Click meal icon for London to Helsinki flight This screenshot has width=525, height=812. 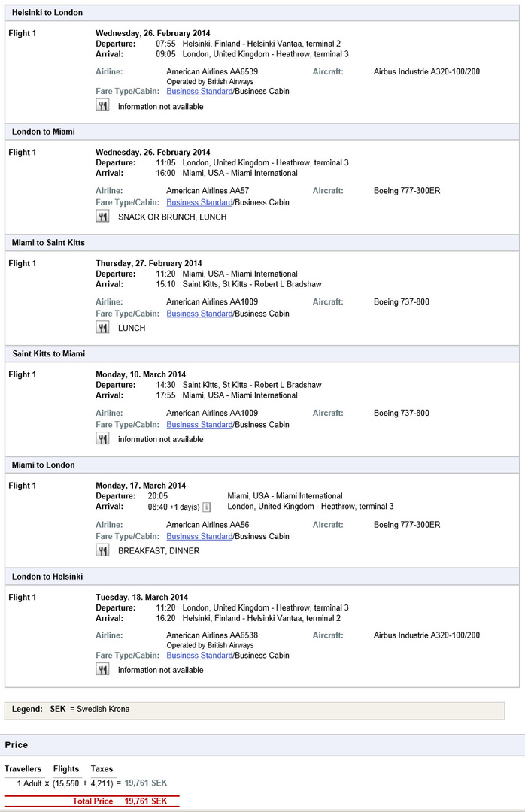(x=103, y=669)
